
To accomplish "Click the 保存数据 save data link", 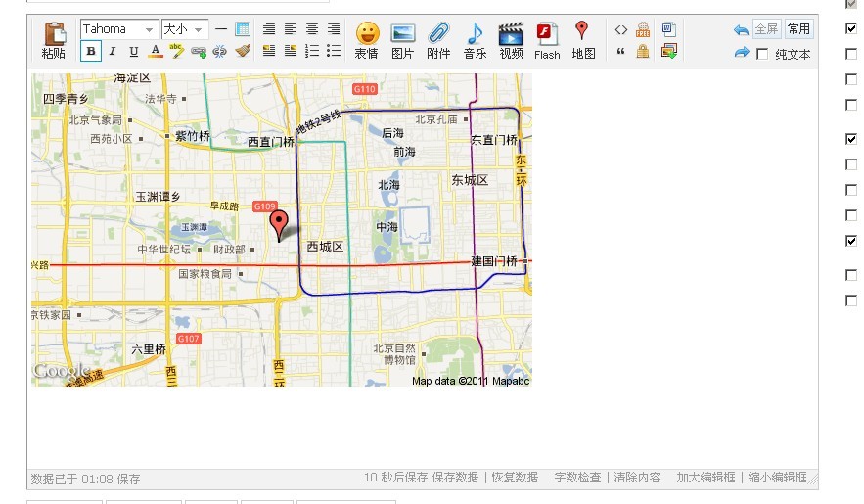I will coord(455,478).
